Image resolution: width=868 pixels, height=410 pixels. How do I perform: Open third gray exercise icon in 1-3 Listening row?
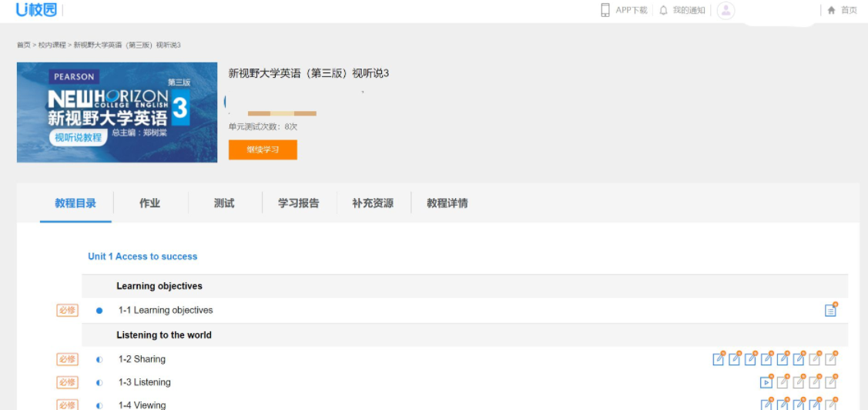click(x=814, y=382)
